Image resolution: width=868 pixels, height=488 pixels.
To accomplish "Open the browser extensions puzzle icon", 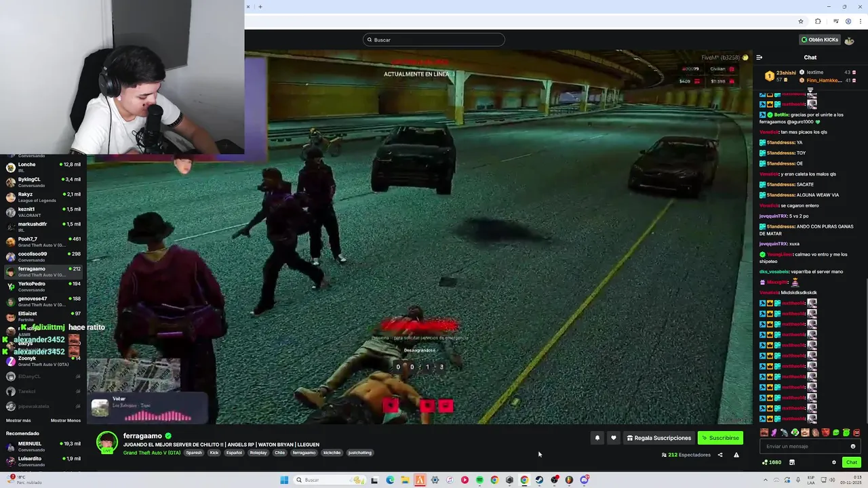I will coord(818,21).
